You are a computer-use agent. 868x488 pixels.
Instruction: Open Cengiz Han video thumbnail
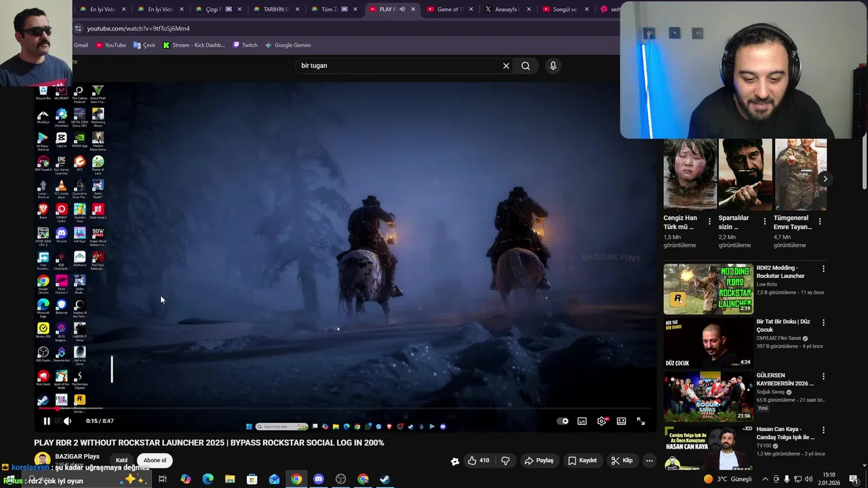pyautogui.click(x=690, y=174)
